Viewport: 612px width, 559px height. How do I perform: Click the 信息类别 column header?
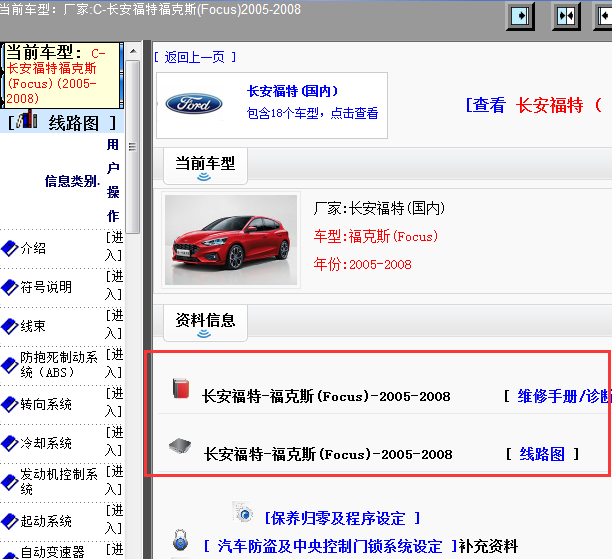point(72,181)
